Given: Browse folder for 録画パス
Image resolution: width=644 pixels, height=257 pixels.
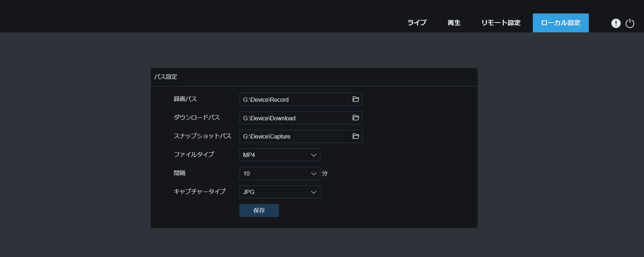Looking at the screenshot, I should pos(356,99).
